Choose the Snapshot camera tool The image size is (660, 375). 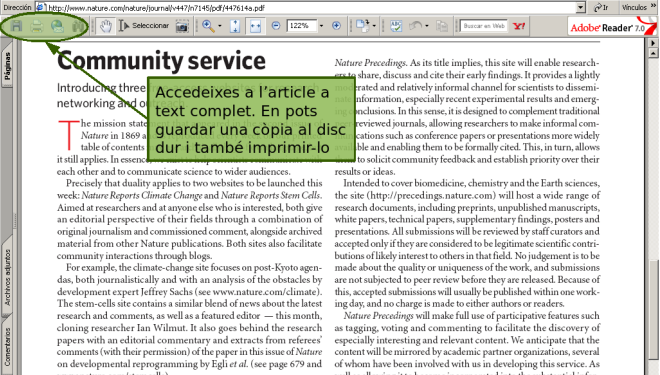[182, 26]
